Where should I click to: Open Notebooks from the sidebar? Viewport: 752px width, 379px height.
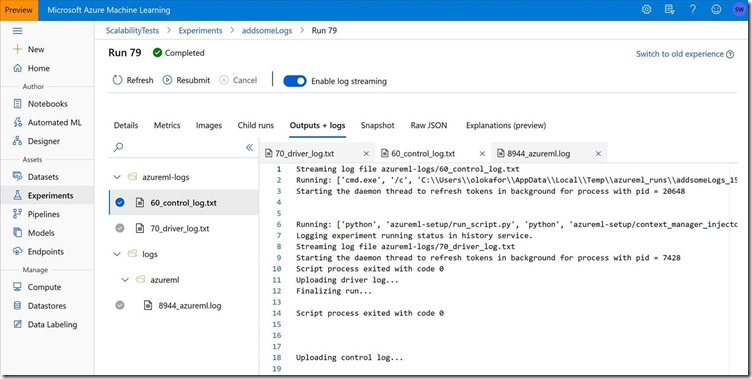pyautogui.click(x=47, y=104)
